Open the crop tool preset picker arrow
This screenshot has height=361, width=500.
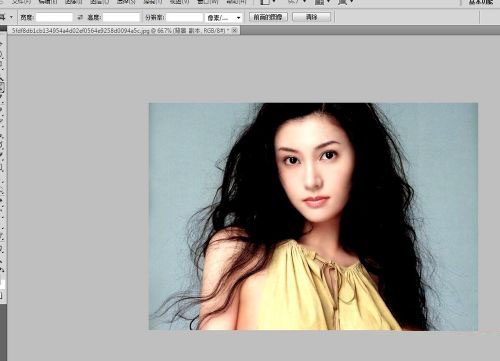click(x=11, y=17)
